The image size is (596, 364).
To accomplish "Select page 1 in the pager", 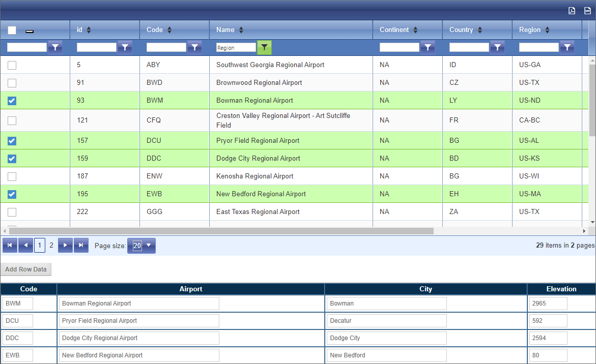I will [40, 245].
